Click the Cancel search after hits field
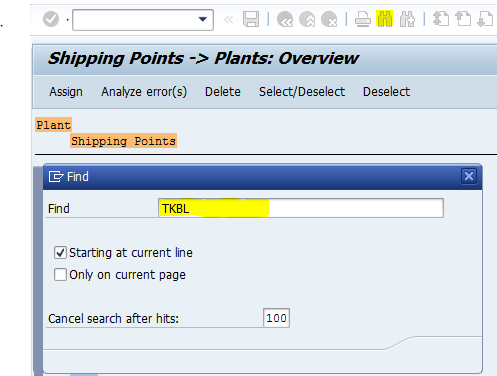The image size is (497, 376). (276, 318)
